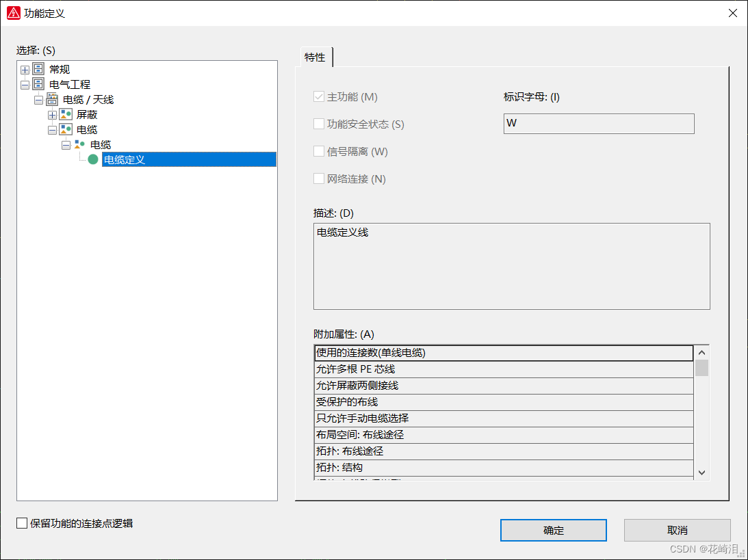
Task: Expand the 常规 tree node
Action: click(x=25, y=70)
